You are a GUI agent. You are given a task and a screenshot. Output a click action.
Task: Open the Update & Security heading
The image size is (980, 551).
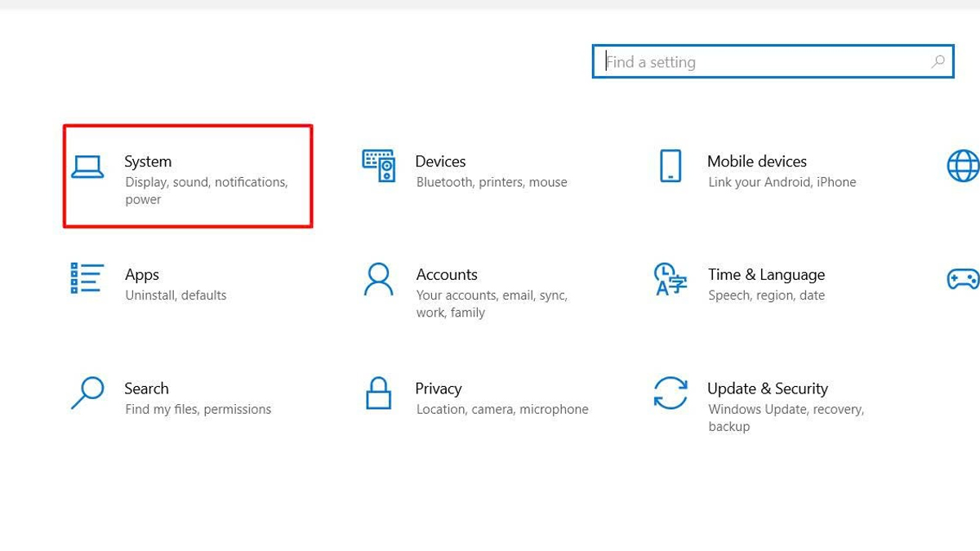[768, 389]
